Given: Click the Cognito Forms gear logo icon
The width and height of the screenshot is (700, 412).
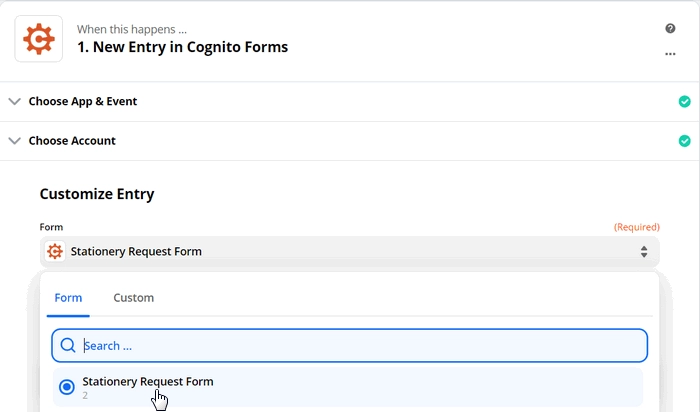Looking at the screenshot, I should click(x=39, y=39).
